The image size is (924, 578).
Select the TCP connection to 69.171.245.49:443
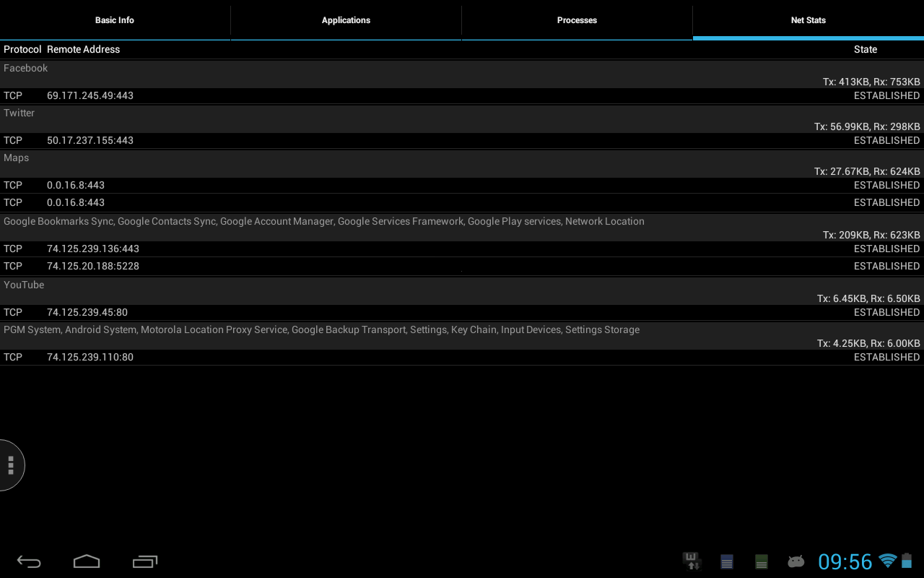point(289,95)
